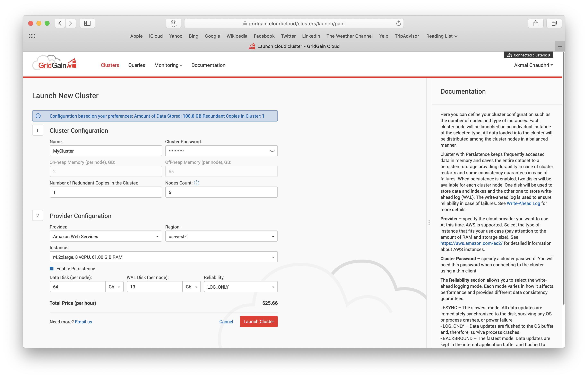
Task: Open the Favorites grid icon
Action: coord(32,36)
